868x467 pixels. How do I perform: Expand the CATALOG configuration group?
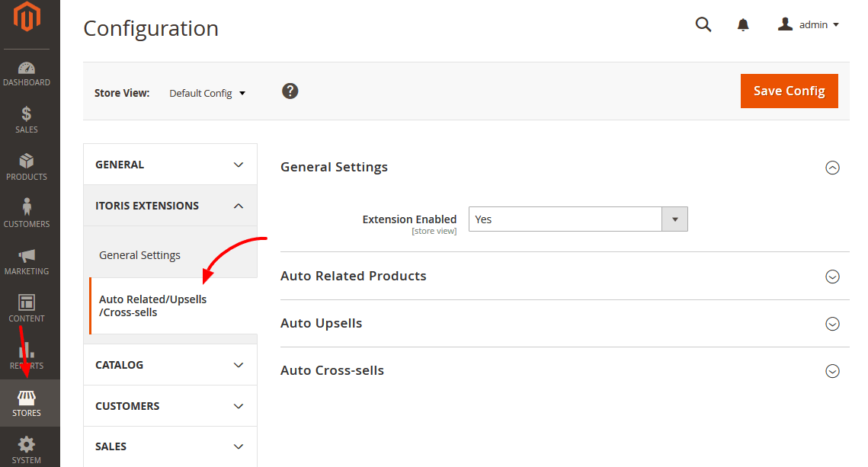click(169, 364)
